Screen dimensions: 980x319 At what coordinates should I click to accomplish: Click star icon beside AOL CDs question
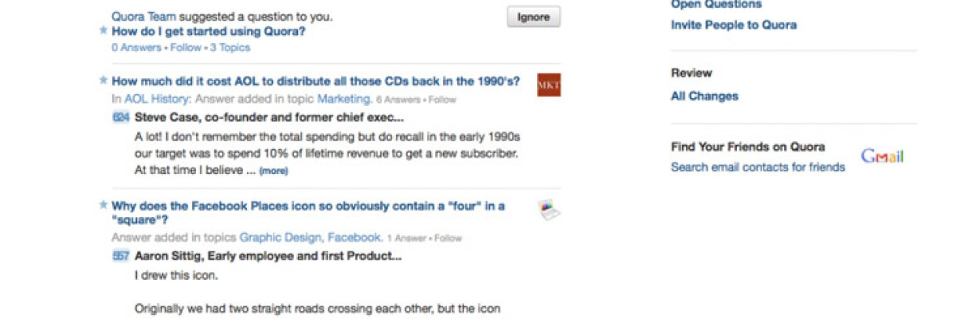(103, 81)
